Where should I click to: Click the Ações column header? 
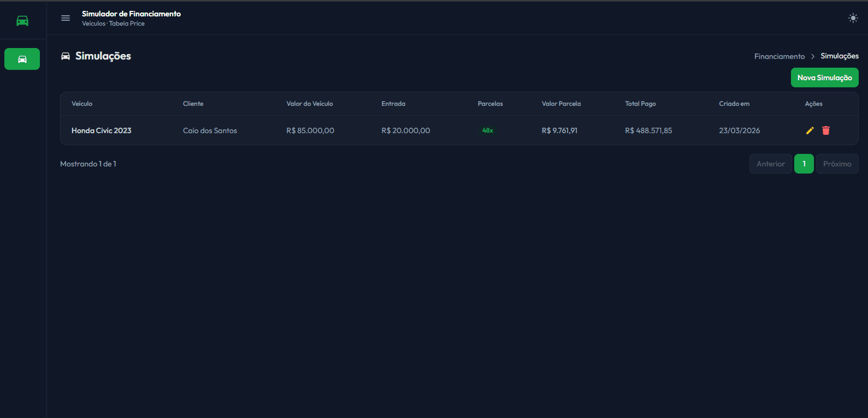[x=813, y=104]
